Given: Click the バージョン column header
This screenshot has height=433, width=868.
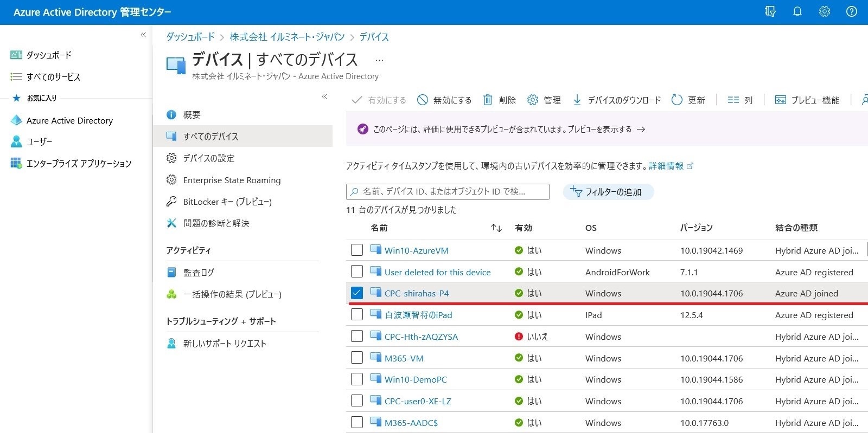Looking at the screenshot, I should 697,228.
